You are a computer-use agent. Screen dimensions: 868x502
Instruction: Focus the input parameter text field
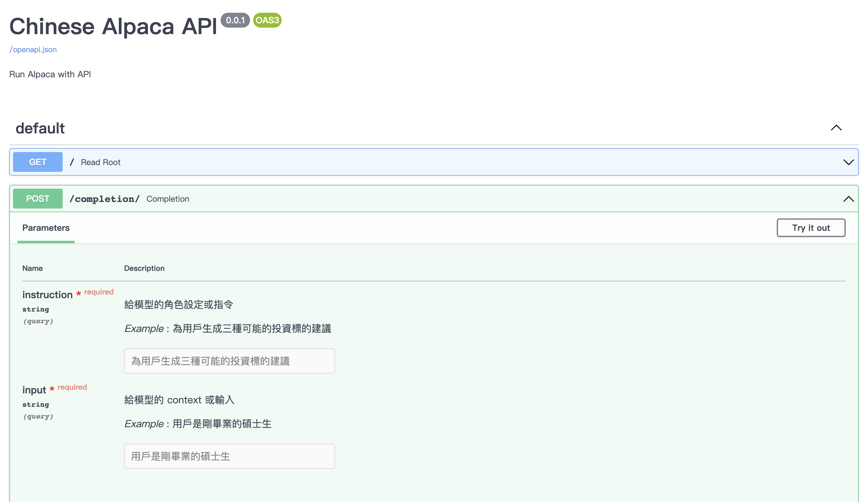point(229,456)
